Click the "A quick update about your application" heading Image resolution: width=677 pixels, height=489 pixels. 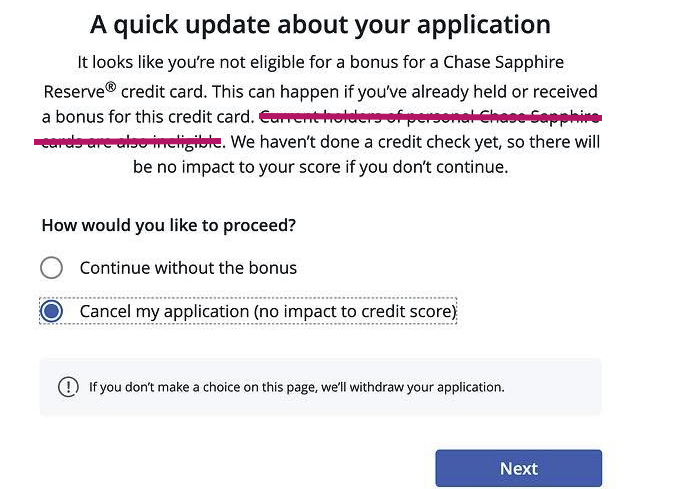pos(320,24)
